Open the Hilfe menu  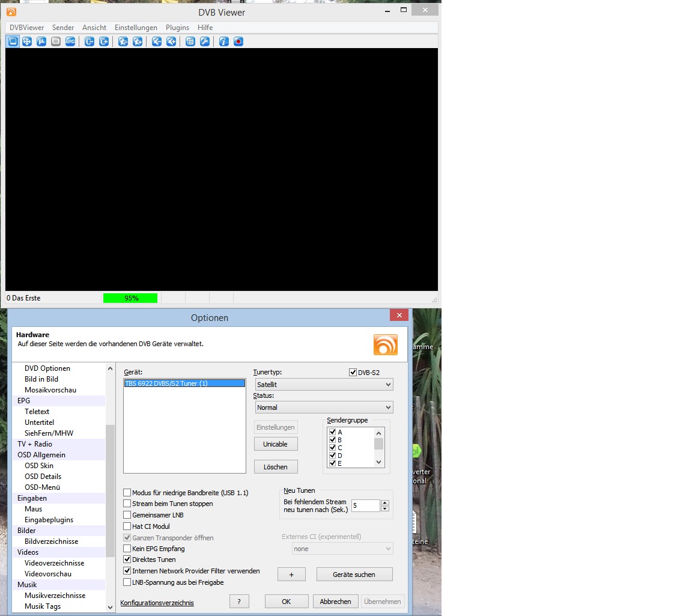tap(205, 28)
